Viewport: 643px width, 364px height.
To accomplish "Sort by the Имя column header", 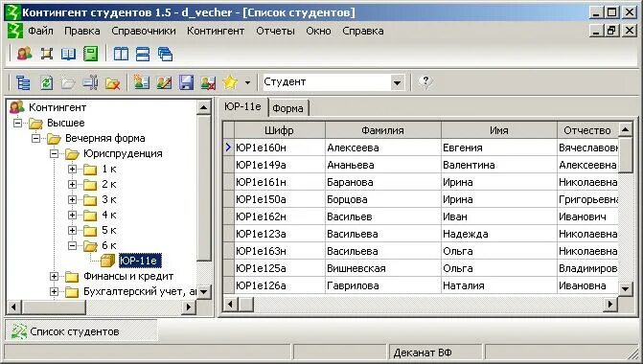I will click(499, 130).
